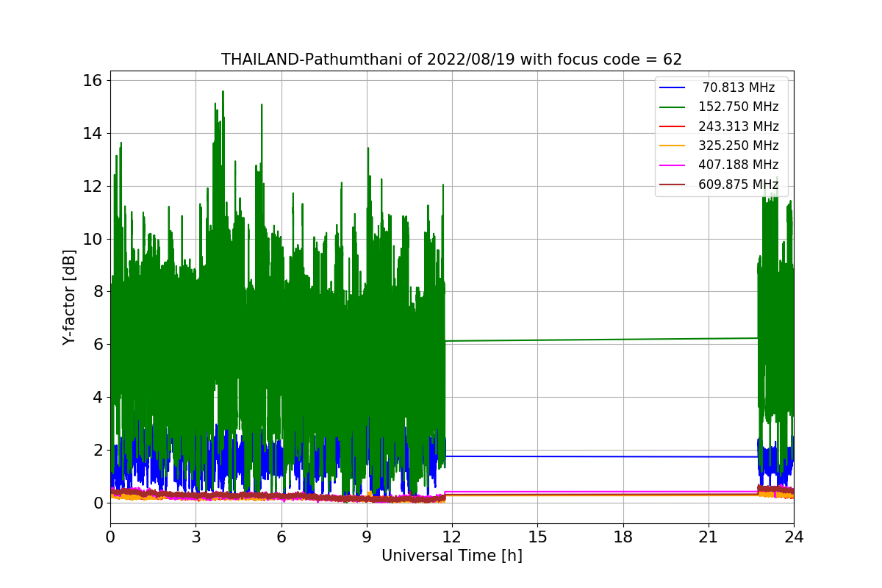Screen dimensions: 882x588
Task: Click the orange line swatch in legend
Action: click(x=673, y=146)
